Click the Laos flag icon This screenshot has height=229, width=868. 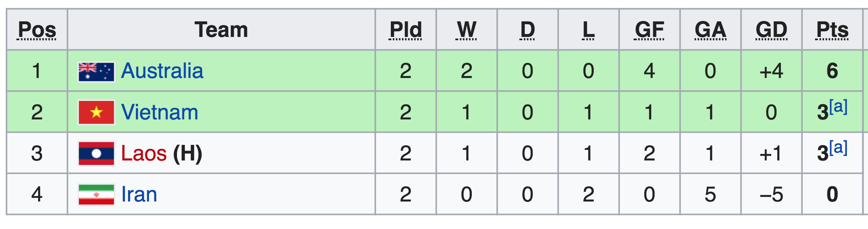click(x=96, y=153)
